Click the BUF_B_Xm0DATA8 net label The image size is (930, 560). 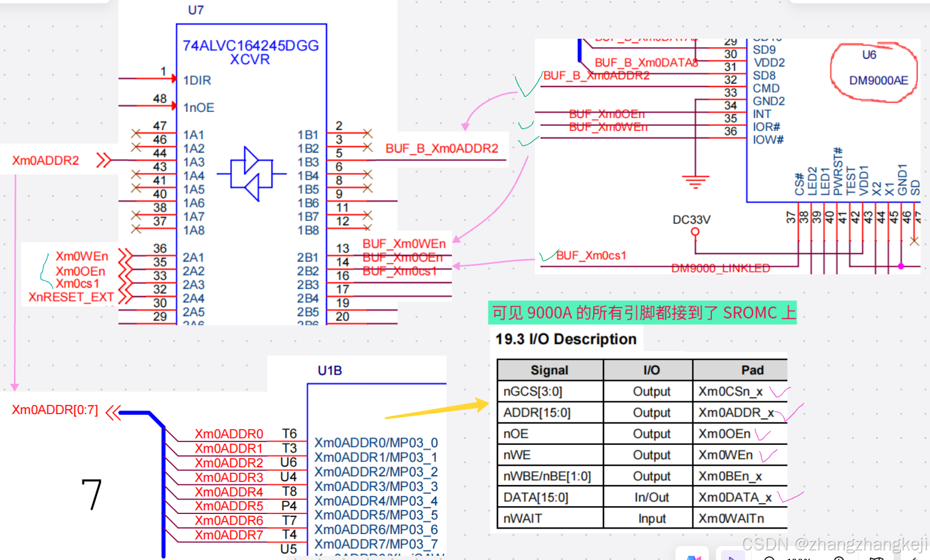pyautogui.click(x=646, y=63)
